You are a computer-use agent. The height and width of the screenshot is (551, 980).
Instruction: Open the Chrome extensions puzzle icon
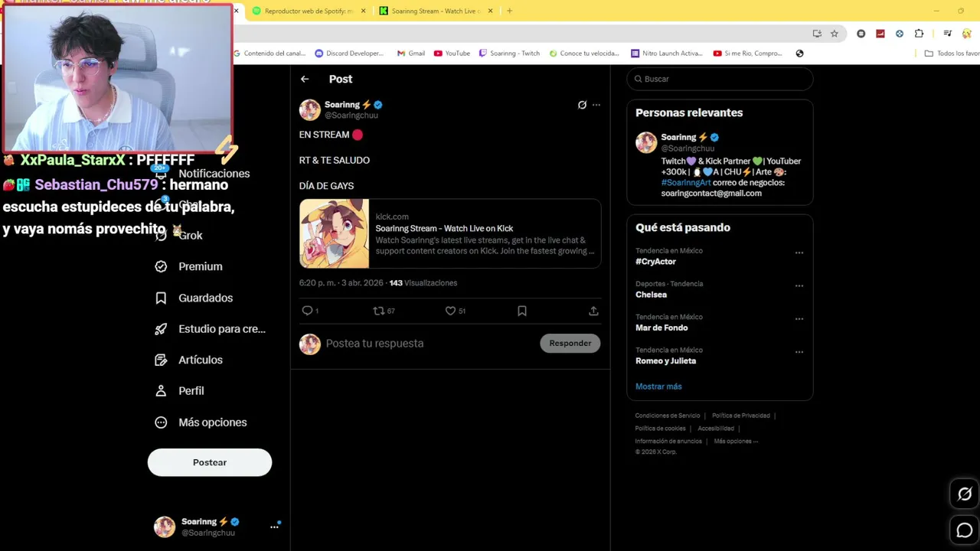pyautogui.click(x=919, y=34)
